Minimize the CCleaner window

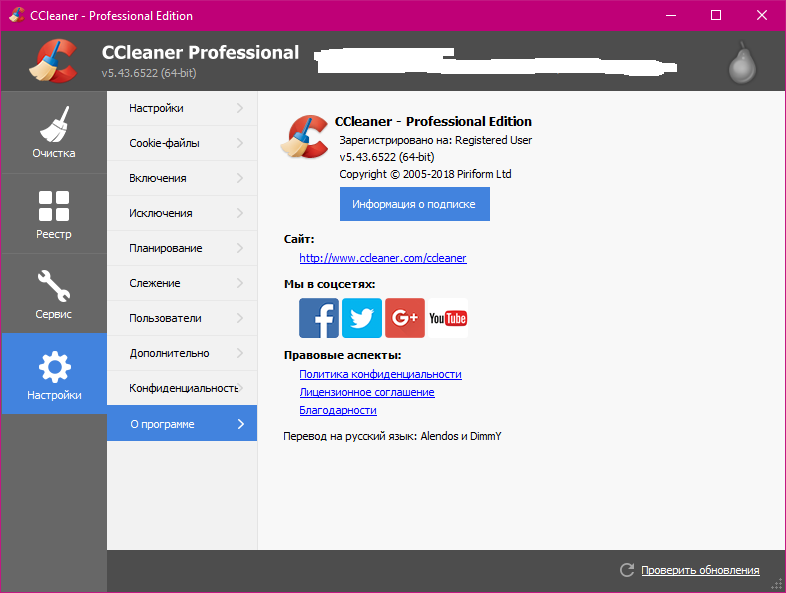tap(671, 16)
